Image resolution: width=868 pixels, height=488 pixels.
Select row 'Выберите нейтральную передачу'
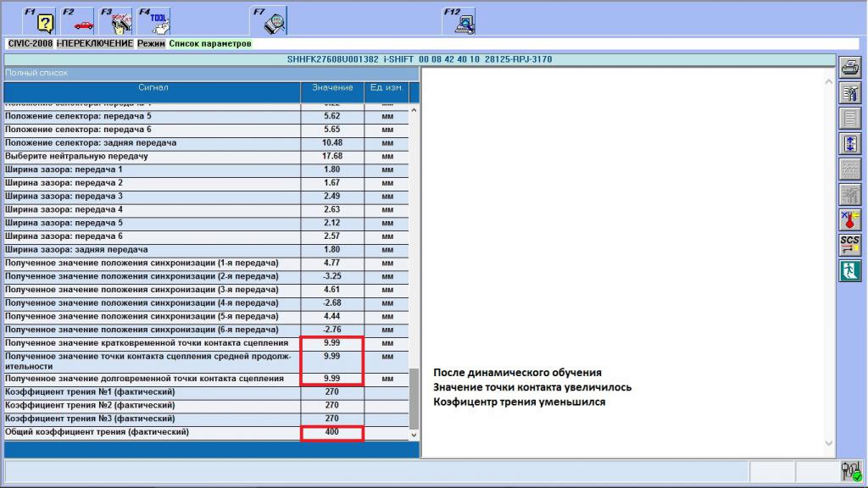(153, 157)
